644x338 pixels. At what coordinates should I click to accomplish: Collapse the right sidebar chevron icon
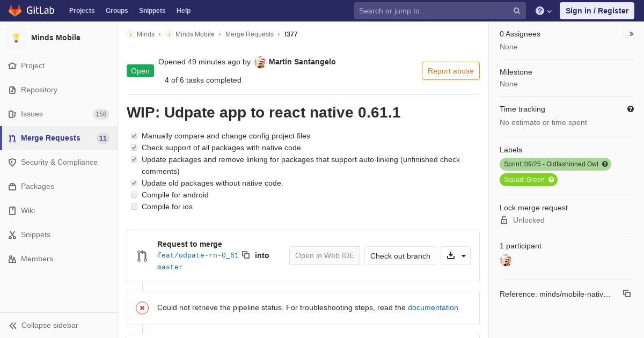[632, 34]
